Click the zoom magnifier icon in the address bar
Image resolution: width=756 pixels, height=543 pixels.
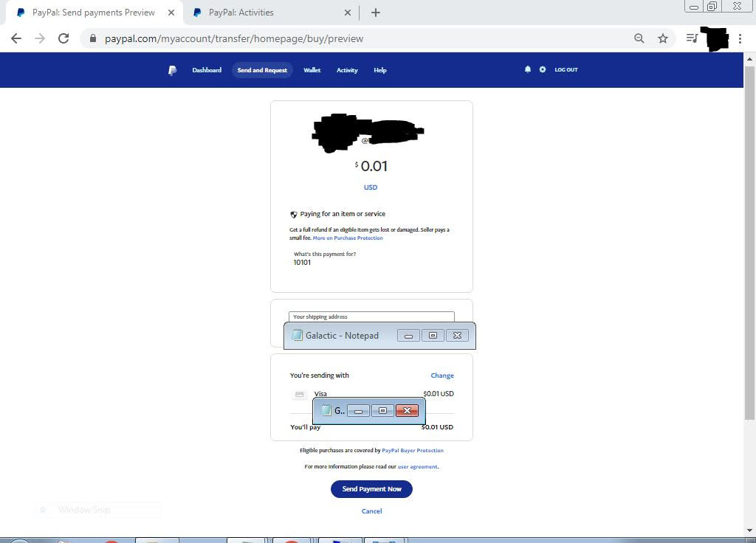[x=639, y=38]
